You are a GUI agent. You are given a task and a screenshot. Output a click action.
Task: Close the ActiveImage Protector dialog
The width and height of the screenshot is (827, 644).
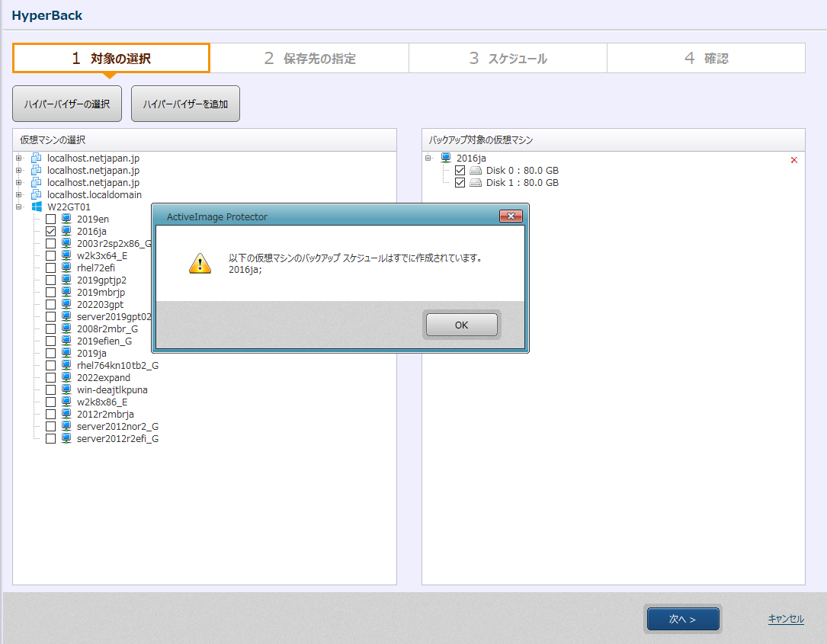511,216
